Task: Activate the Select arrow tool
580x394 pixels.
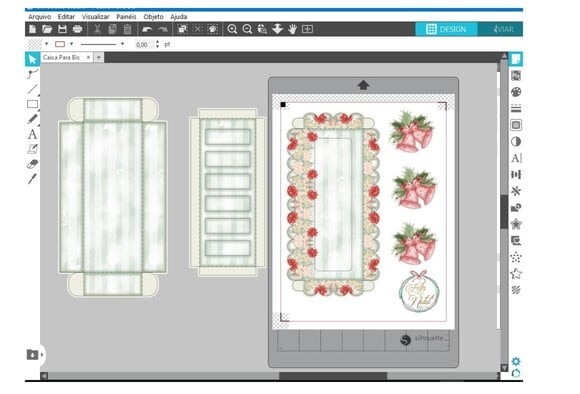Action: [33, 59]
